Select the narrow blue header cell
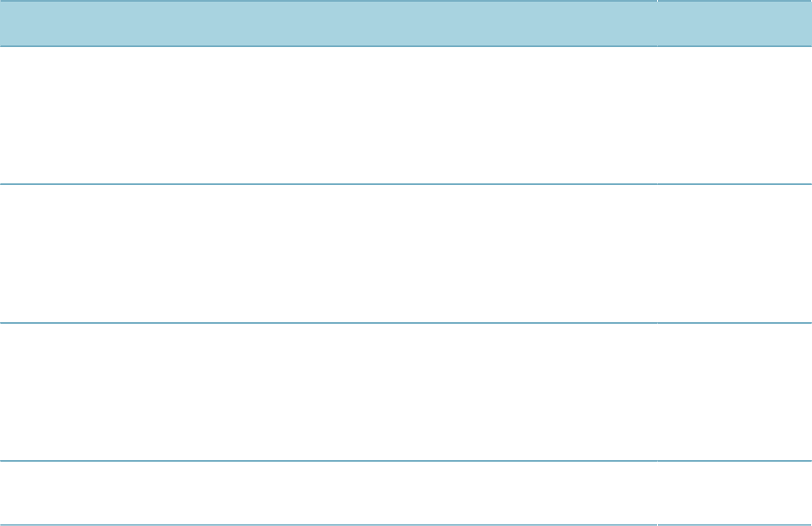The width and height of the screenshot is (812, 526). (735, 23)
